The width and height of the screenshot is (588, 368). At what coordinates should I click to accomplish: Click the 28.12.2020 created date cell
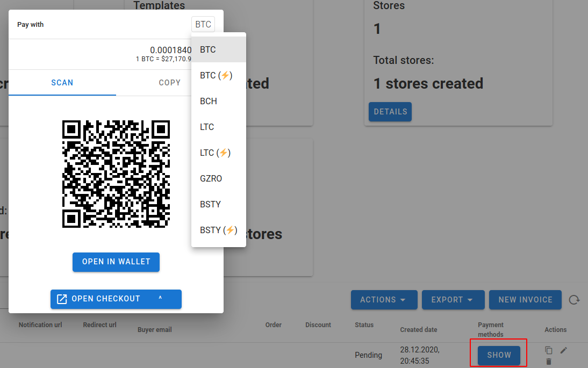click(x=420, y=355)
